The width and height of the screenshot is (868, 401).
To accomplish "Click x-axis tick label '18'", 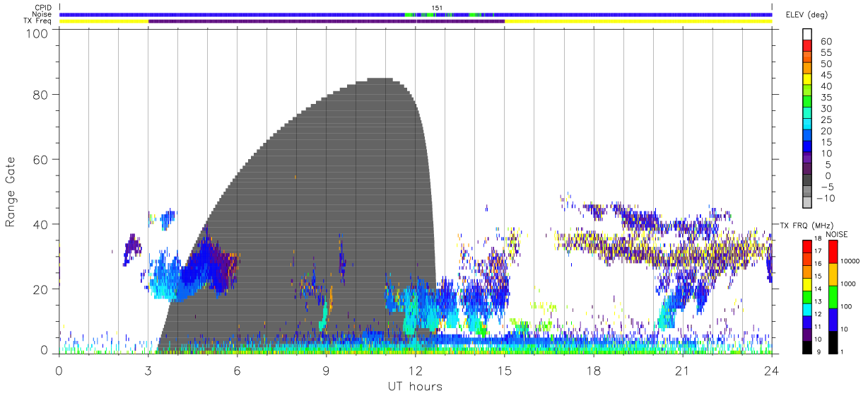I will (x=593, y=371).
